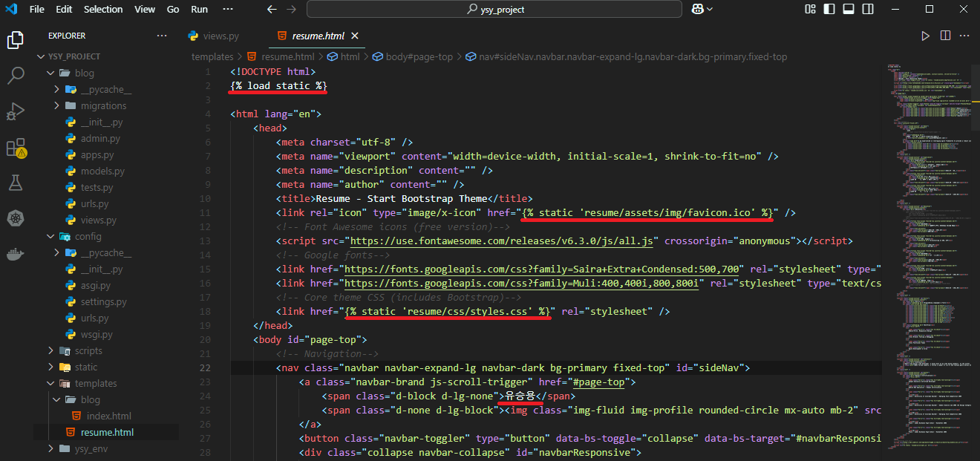This screenshot has height=461, width=980.
Task: Toggle the secondary side bar
Action: (x=866, y=9)
